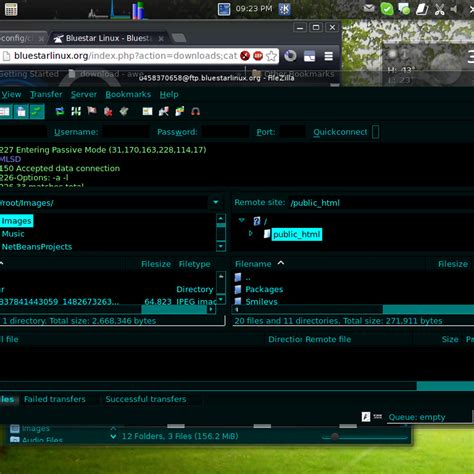Disconnect from the current server

[108, 111]
